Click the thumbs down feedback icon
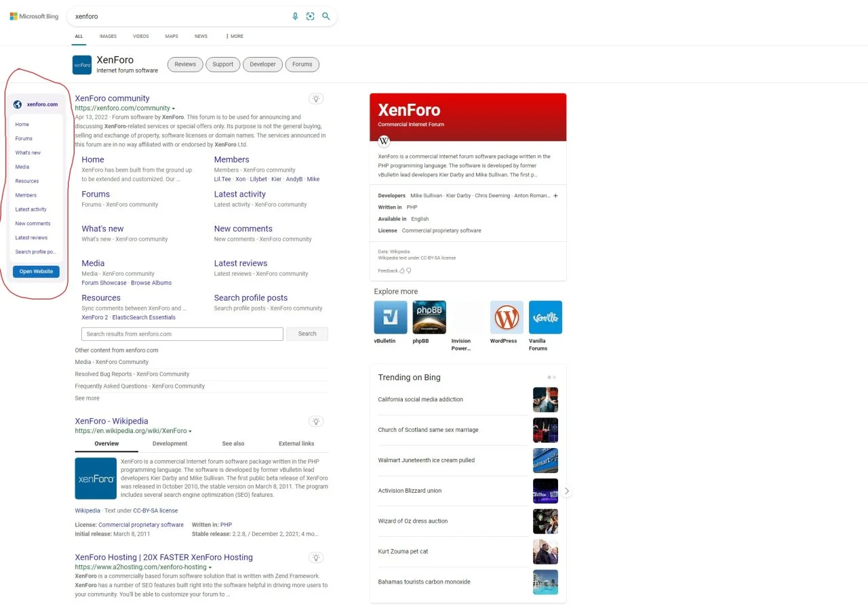 (x=408, y=270)
